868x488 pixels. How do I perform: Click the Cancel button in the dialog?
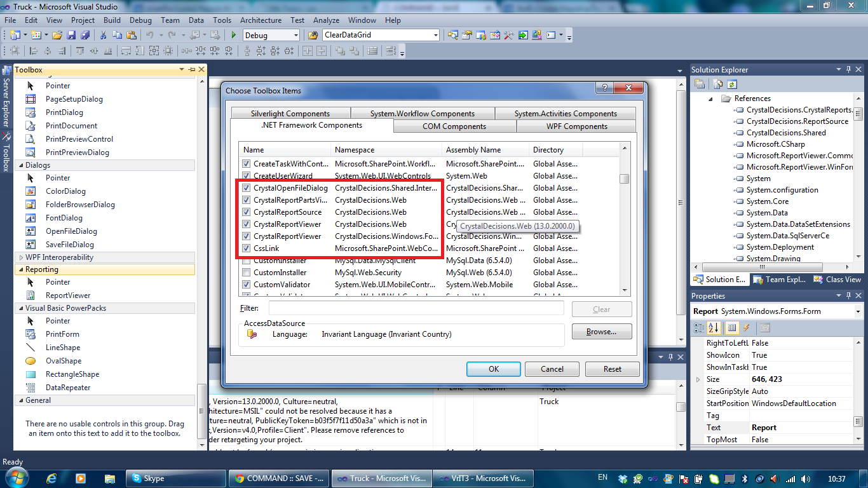tap(552, 369)
